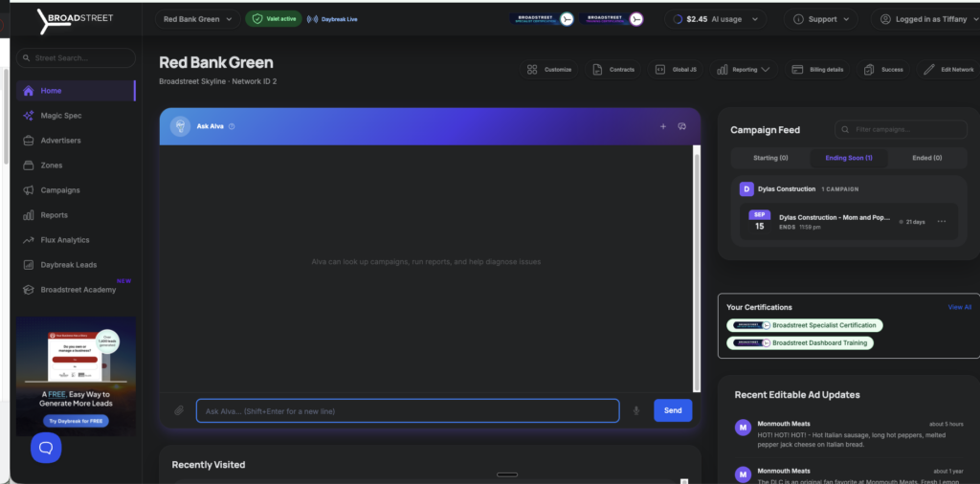The height and width of the screenshot is (484, 980).
Task: Click the Broadstreet Specialist Certification badge in header
Action: [542, 19]
